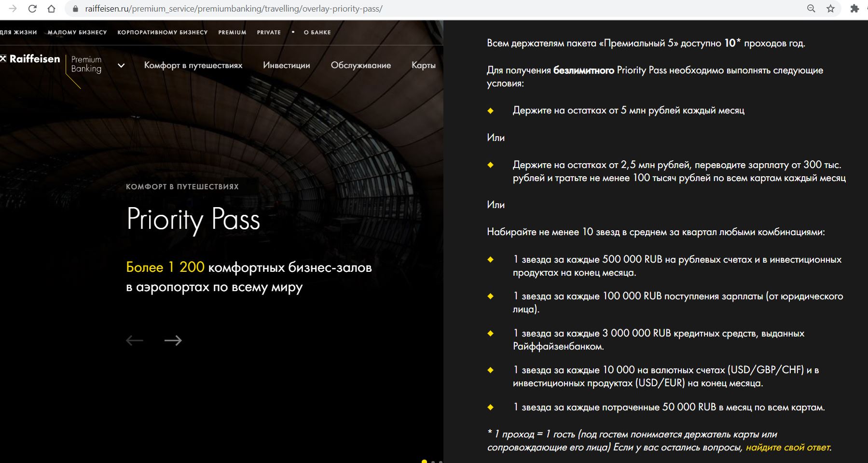Image resolution: width=868 pixels, height=463 pixels.
Task: Click the 10 000 currency accounts condition
Action: [666, 377]
